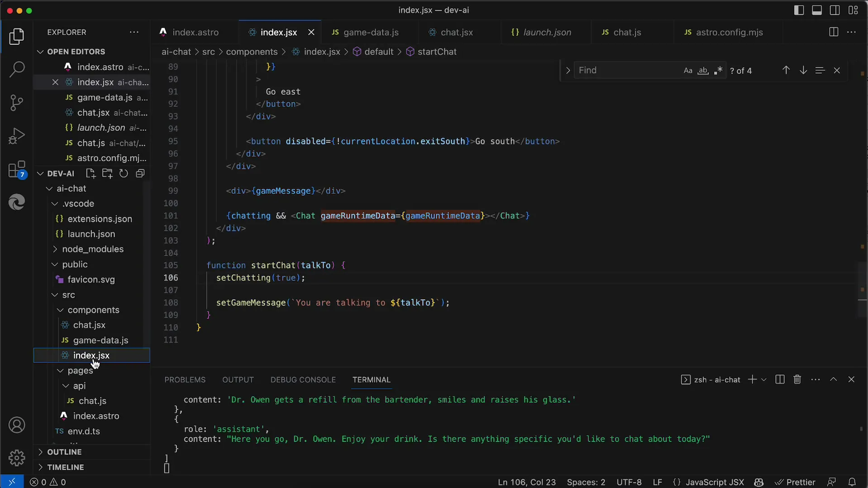Open game-data.js in components folder
The height and width of the screenshot is (488, 868).
point(100,340)
